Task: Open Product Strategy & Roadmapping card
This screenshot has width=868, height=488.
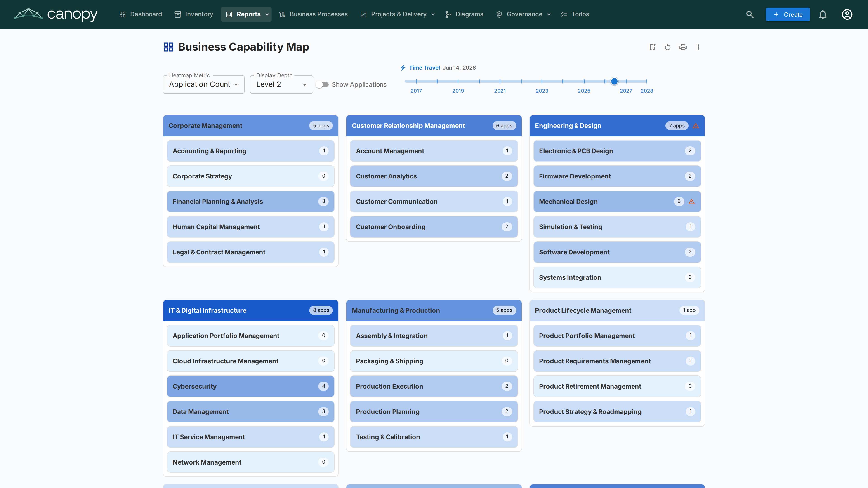Action: pyautogui.click(x=617, y=412)
